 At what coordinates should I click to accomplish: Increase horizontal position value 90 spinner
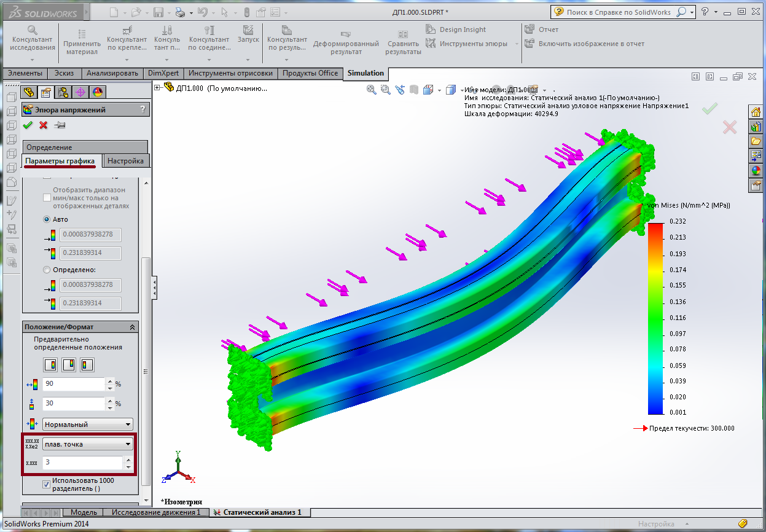[110, 381]
